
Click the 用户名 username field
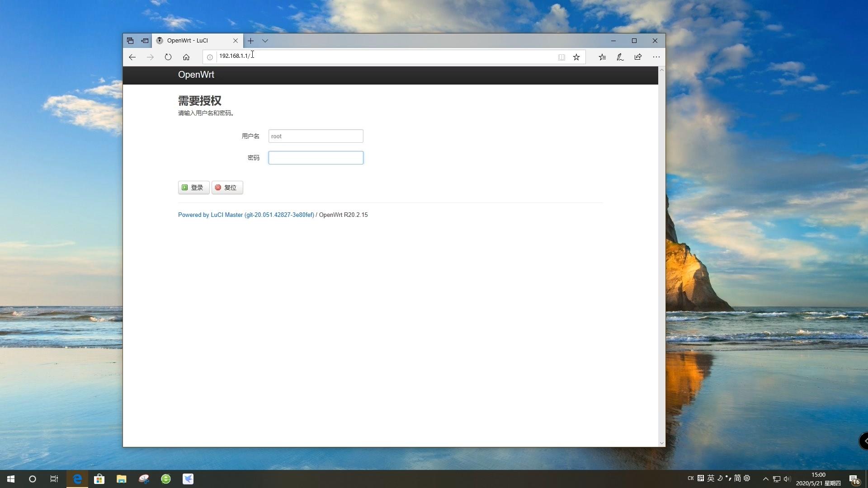[316, 136]
